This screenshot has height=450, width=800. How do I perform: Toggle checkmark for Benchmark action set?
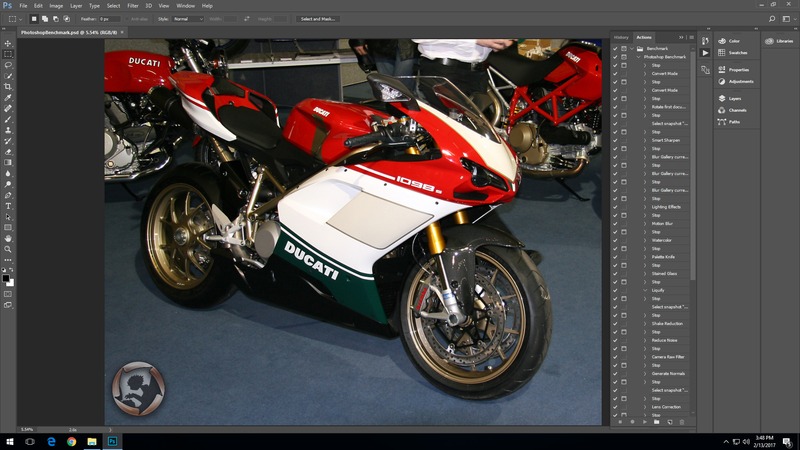coord(615,48)
